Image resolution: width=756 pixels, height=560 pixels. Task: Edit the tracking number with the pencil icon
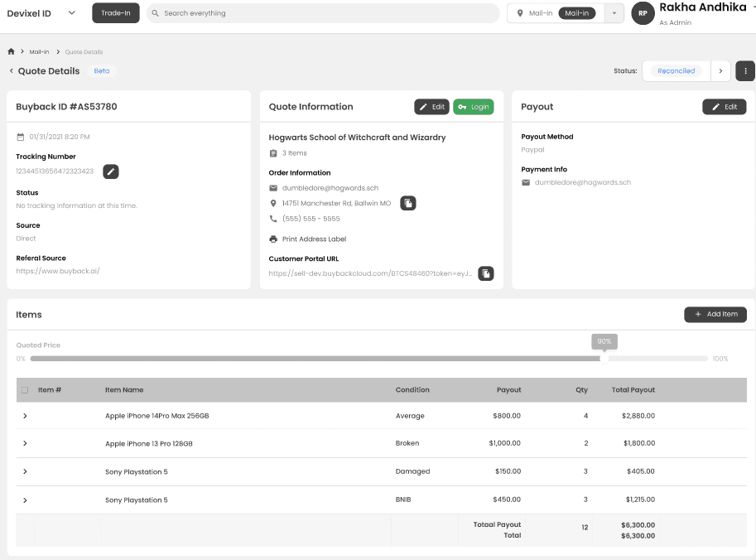tap(110, 171)
